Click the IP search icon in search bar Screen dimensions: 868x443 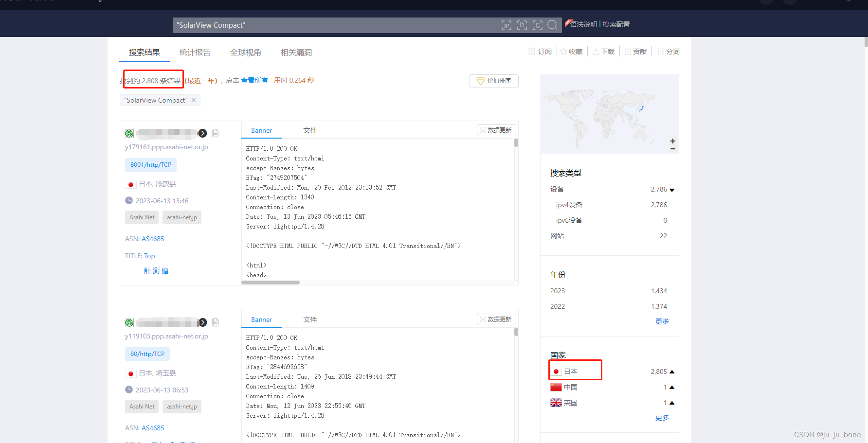point(506,25)
